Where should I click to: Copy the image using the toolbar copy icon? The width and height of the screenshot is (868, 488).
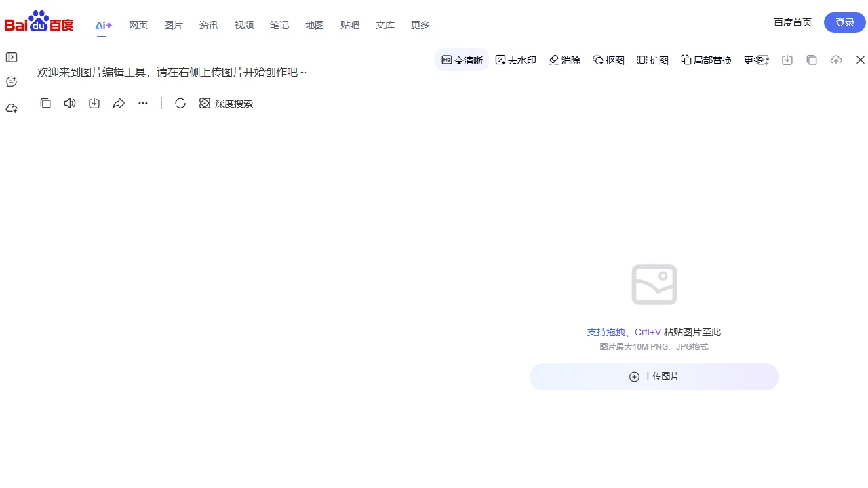click(x=812, y=60)
